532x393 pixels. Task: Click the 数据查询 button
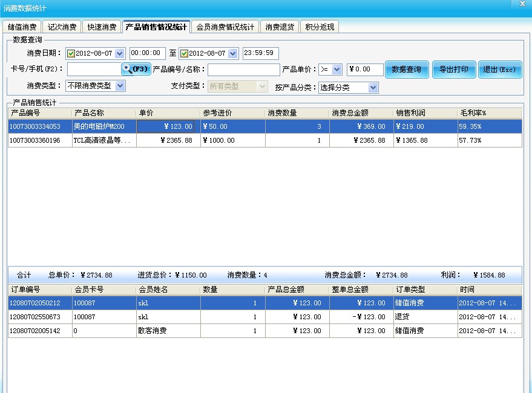tap(407, 70)
